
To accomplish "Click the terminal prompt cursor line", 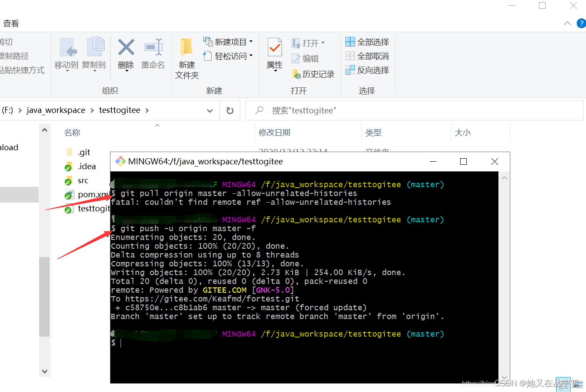I will [116, 343].
